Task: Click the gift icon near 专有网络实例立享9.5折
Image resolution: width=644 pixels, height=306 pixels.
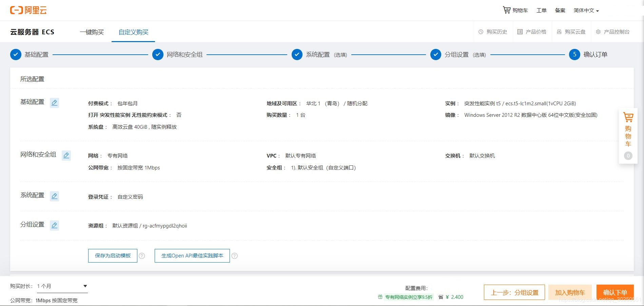Action: (x=380, y=297)
